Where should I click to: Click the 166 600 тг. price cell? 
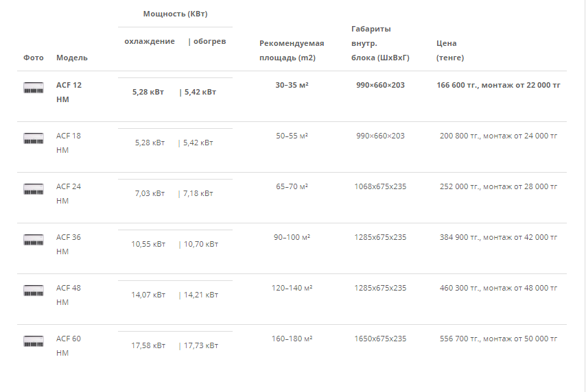[498, 85]
